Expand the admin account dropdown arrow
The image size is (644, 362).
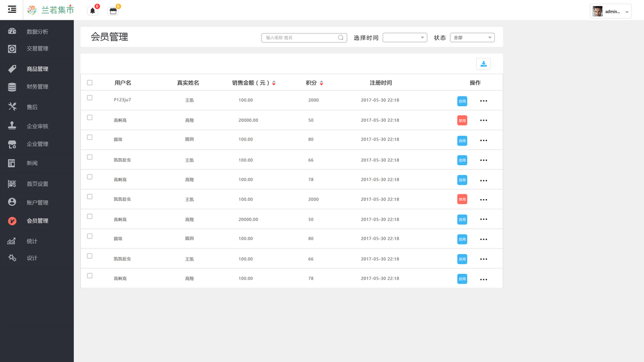626,12
